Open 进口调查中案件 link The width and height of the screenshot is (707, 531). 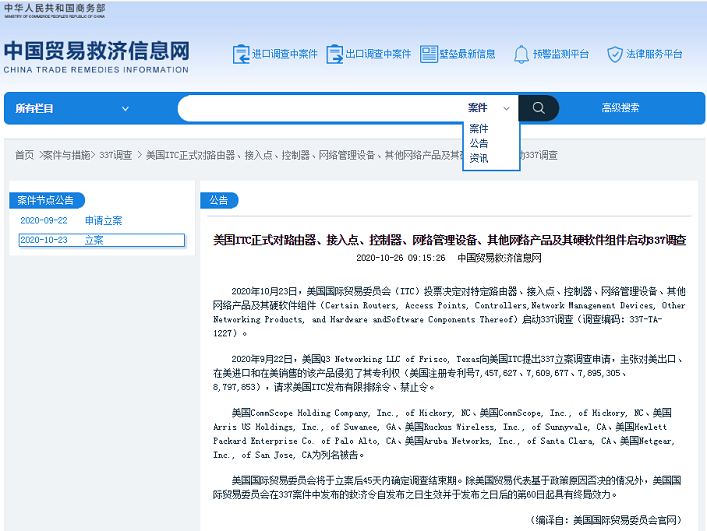tap(285, 54)
